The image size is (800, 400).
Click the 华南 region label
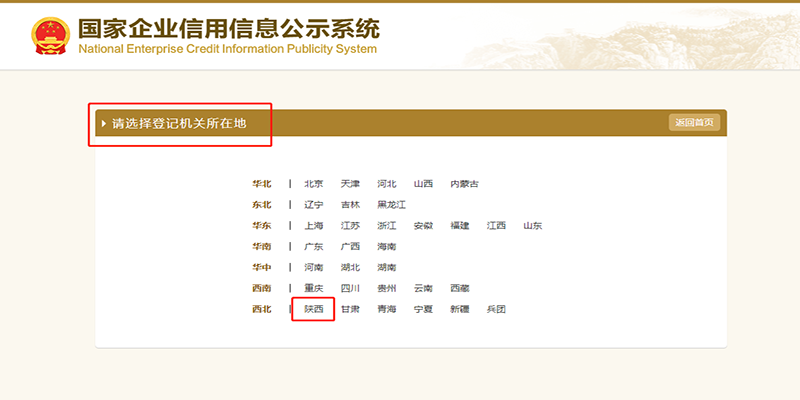point(262,246)
